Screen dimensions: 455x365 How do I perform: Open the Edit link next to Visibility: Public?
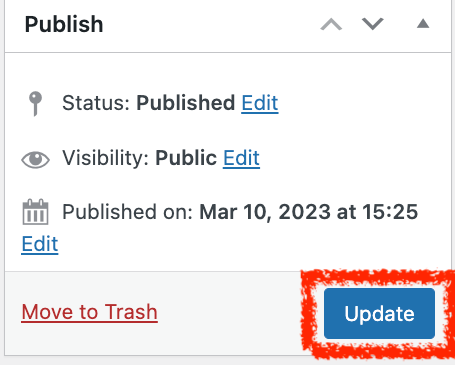click(x=241, y=158)
